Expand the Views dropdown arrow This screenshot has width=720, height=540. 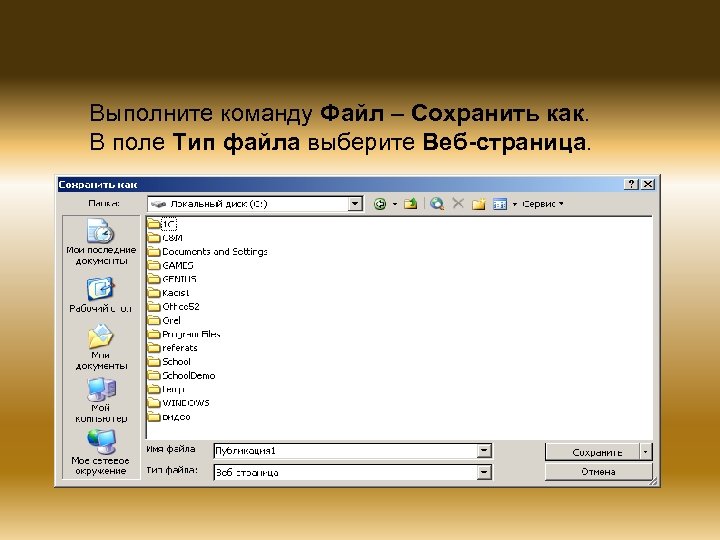click(x=514, y=204)
